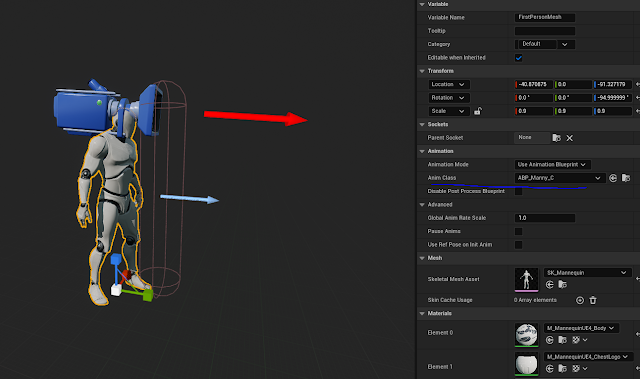
Task: Clear the Parent Socket with X icon
Action: (569, 138)
